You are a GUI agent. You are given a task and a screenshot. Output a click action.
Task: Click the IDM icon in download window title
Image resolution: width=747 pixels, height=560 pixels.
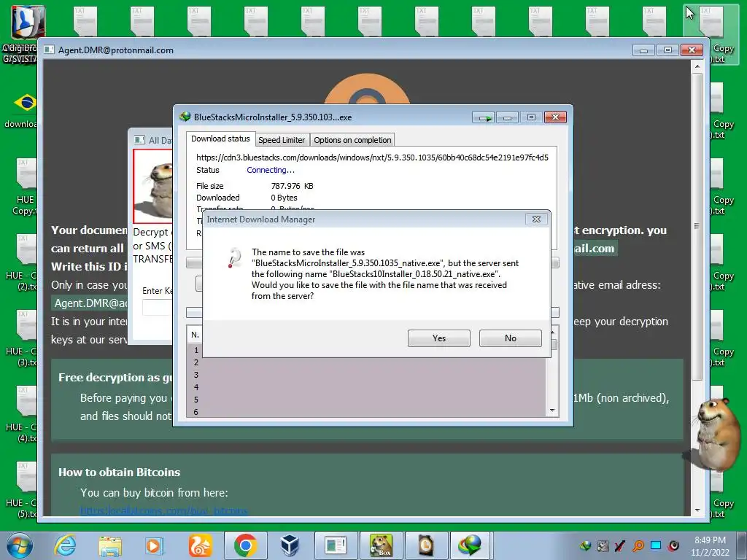[185, 117]
